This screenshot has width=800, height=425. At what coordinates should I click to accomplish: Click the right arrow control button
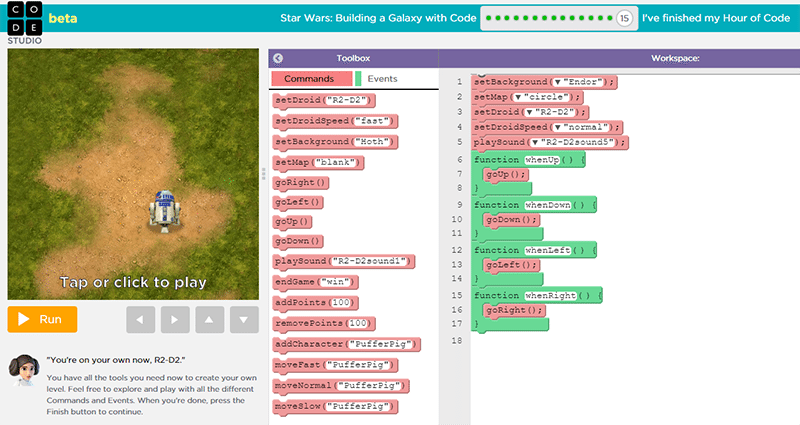[x=175, y=320]
